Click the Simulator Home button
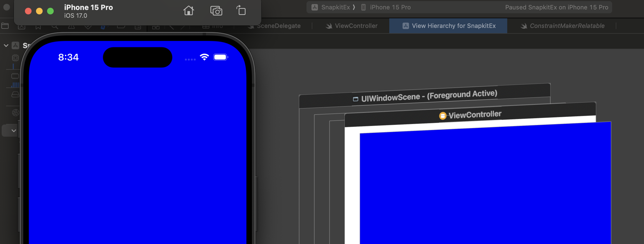This screenshot has height=244, width=644. [189, 11]
